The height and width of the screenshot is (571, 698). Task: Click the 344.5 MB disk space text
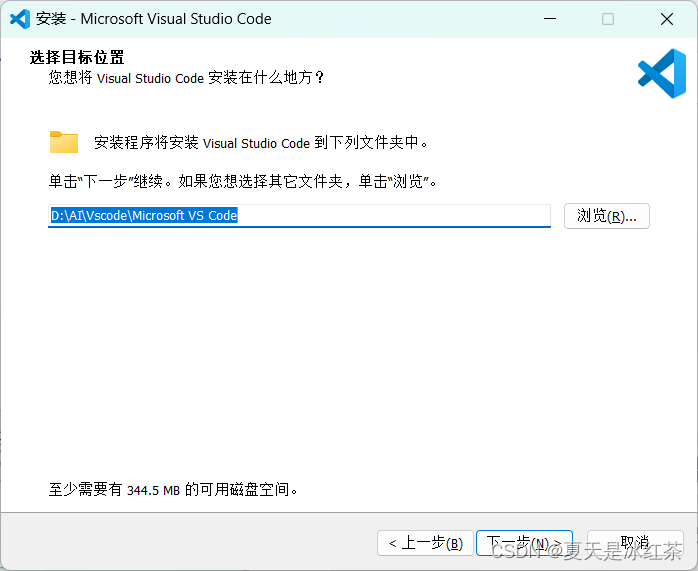[153, 490]
